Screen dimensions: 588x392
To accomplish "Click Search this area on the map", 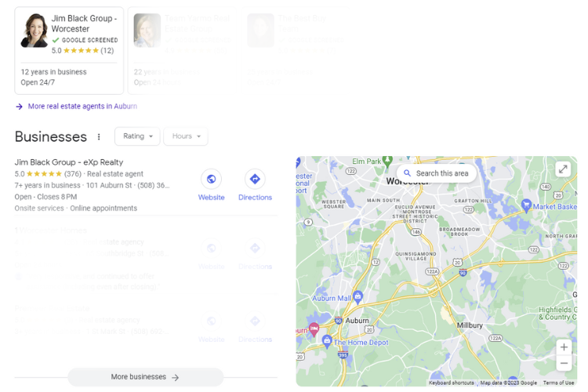I will 437,173.
